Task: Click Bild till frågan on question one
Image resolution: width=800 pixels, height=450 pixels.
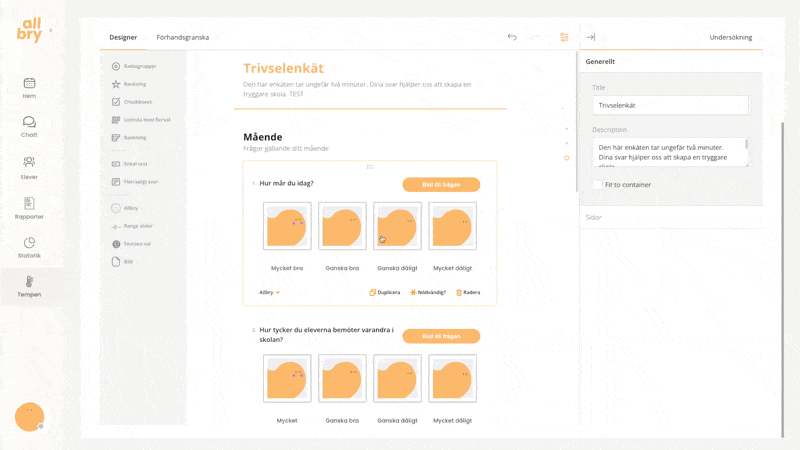Action: tap(441, 185)
